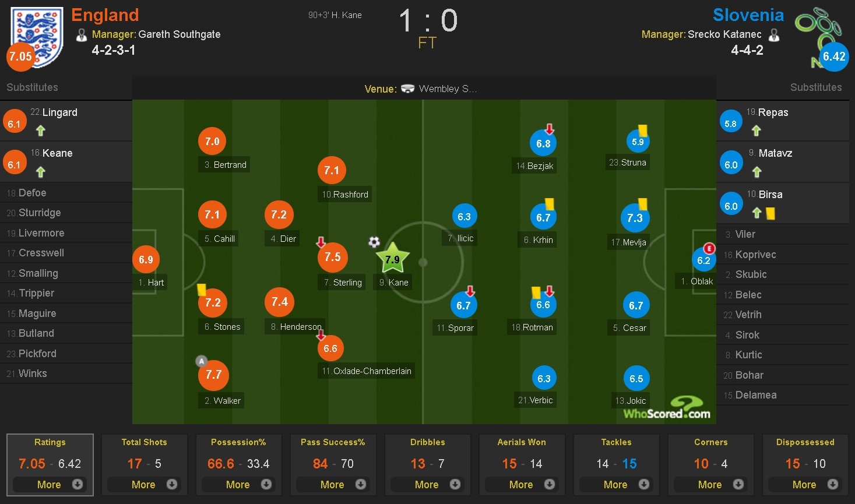
Task: Select the Ratings stat tab
Action: (50, 442)
